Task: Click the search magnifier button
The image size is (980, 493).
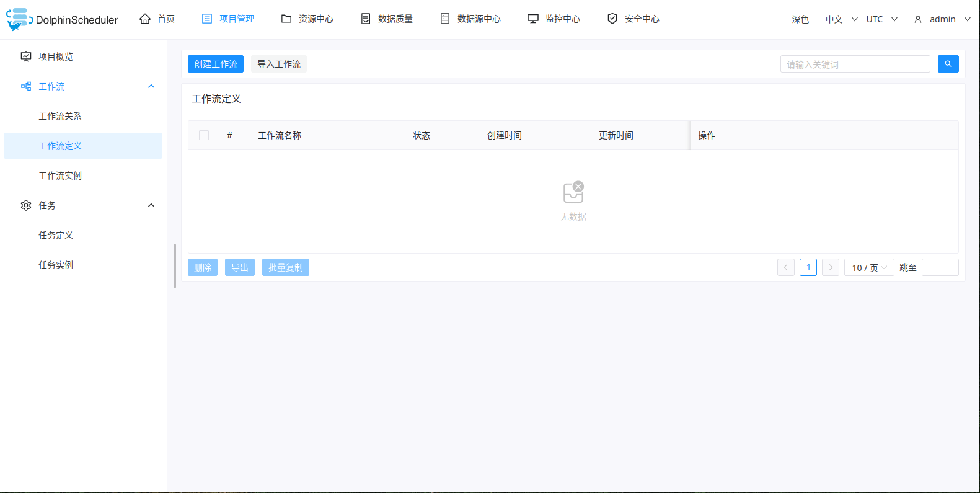Action: click(x=948, y=64)
